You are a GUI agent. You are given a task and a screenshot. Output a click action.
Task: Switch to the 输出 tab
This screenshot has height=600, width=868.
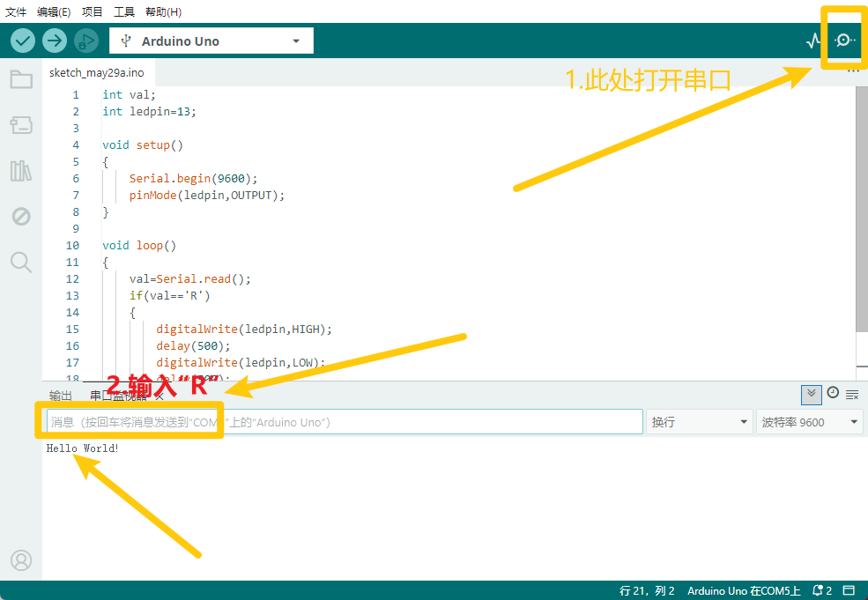tap(60, 396)
